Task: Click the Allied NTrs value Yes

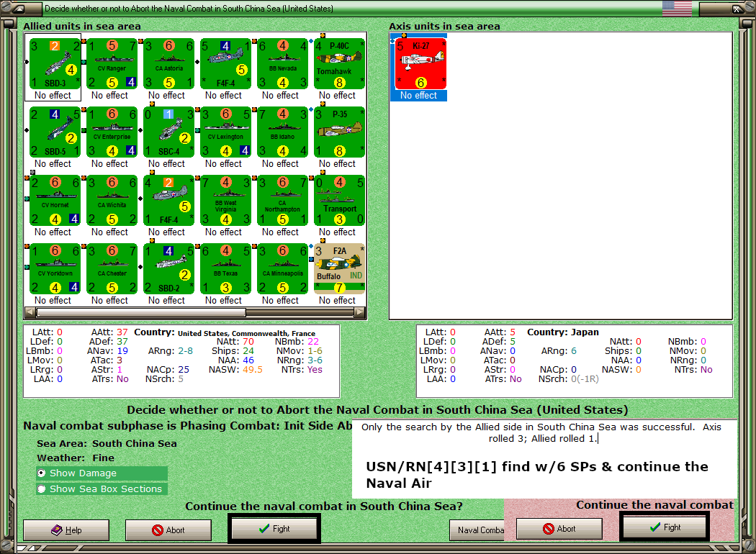Action: [315, 370]
